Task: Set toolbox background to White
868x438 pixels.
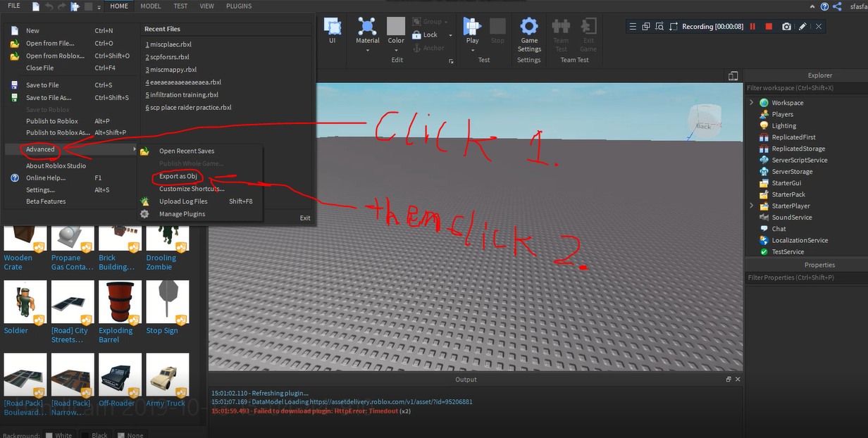Action: (x=58, y=435)
